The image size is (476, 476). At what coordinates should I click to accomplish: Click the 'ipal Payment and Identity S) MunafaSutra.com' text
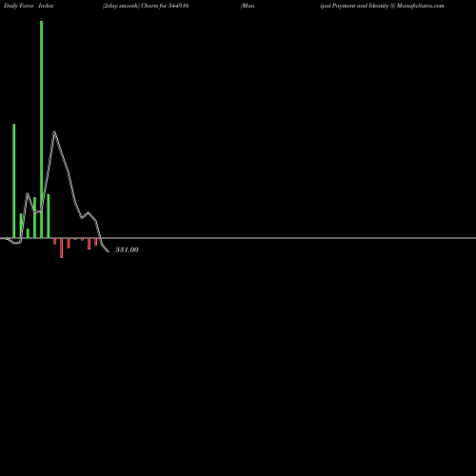382,6
